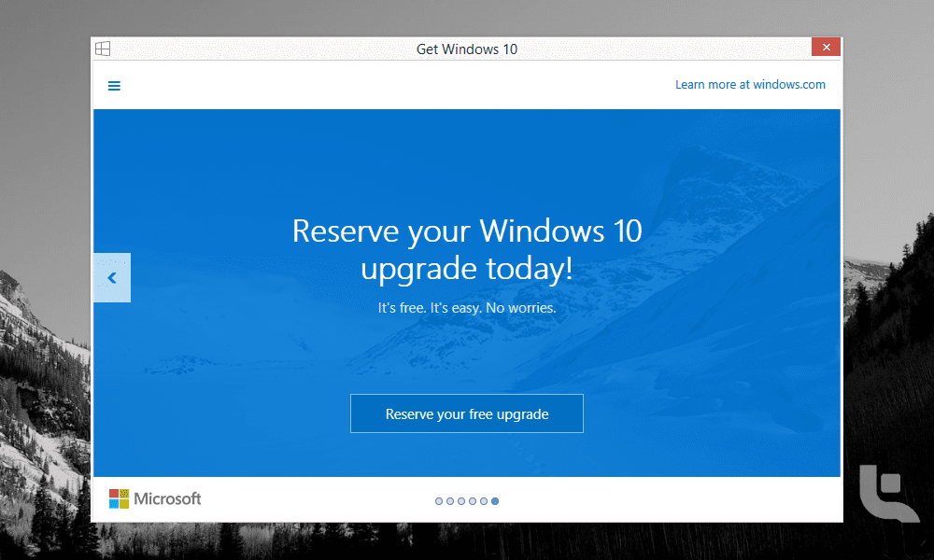Click the Microsoft logo
The width and height of the screenshot is (934, 560).
[x=155, y=498]
